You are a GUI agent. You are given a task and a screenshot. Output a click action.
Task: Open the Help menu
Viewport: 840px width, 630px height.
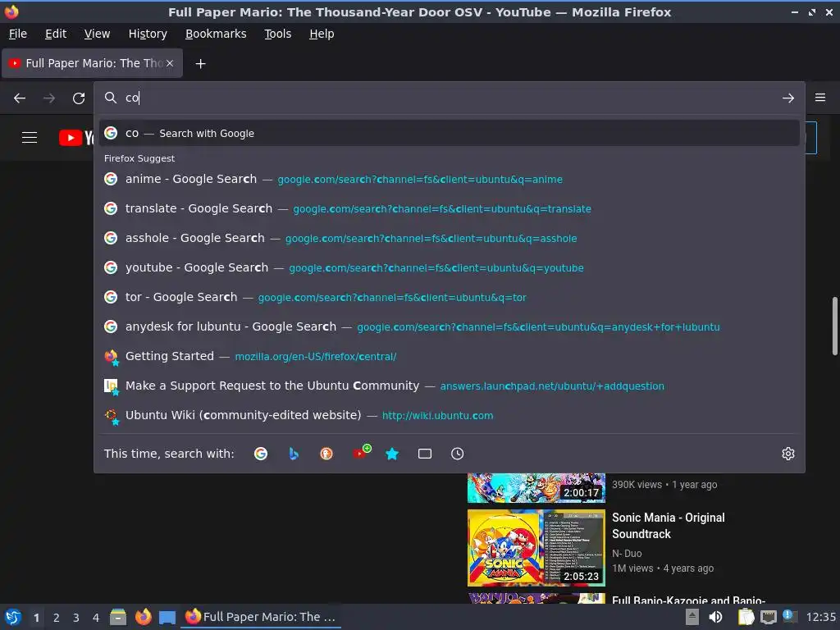[322, 34]
